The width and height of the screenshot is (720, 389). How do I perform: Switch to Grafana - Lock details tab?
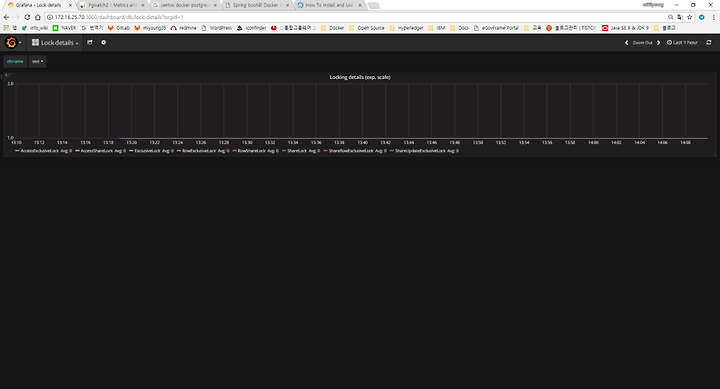pyautogui.click(x=39, y=5)
